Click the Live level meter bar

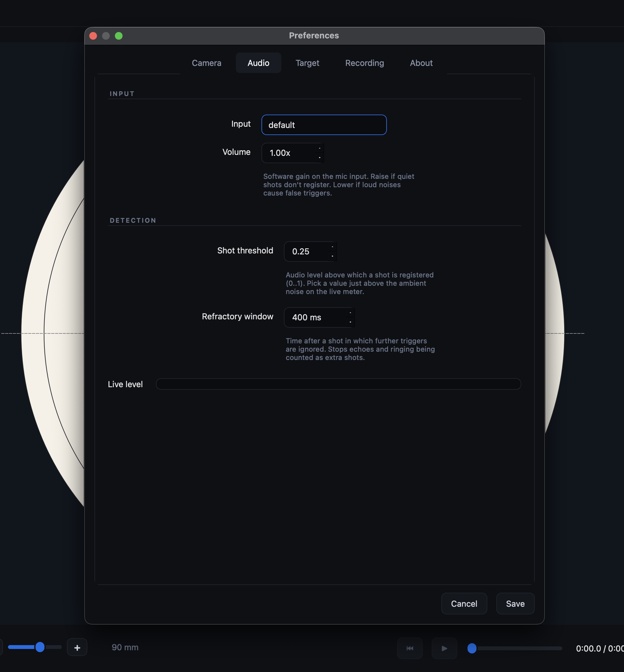coord(338,384)
